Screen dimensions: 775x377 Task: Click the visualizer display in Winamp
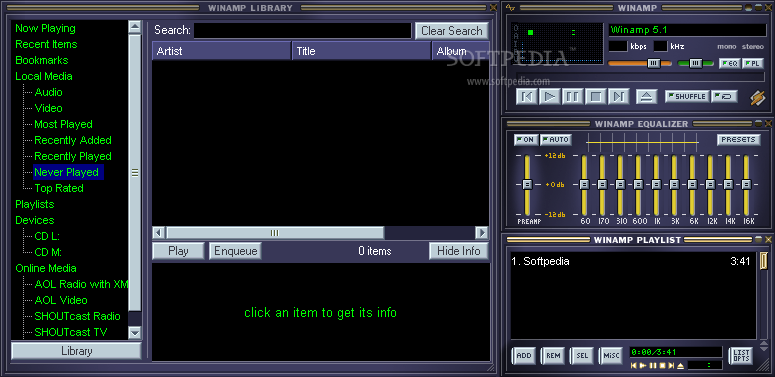coord(559,44)
